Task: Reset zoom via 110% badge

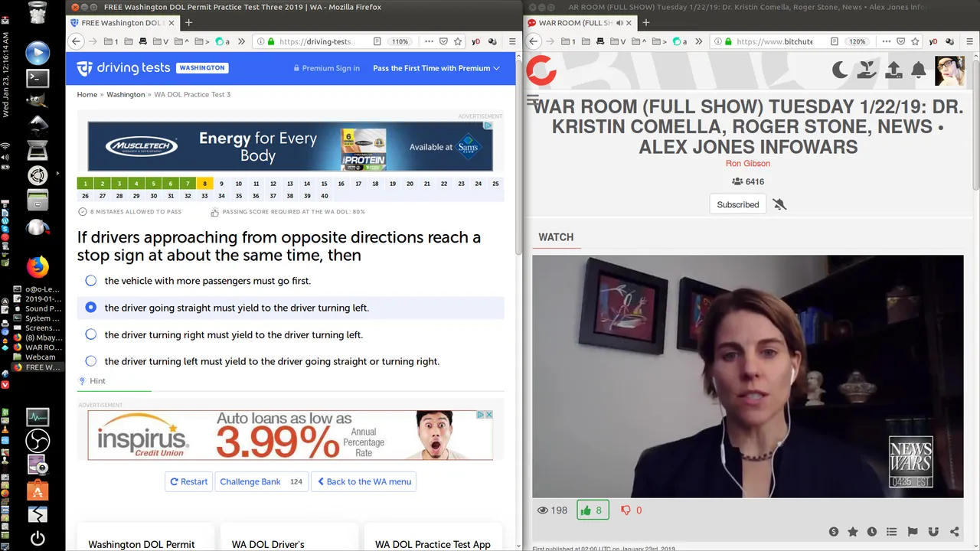Action: [400, 41]
